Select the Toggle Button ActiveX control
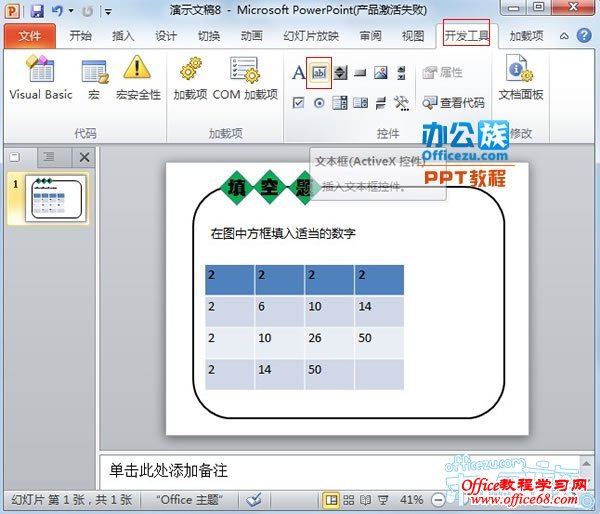Viewport: 600px width, 514px height. click(381, 102)
